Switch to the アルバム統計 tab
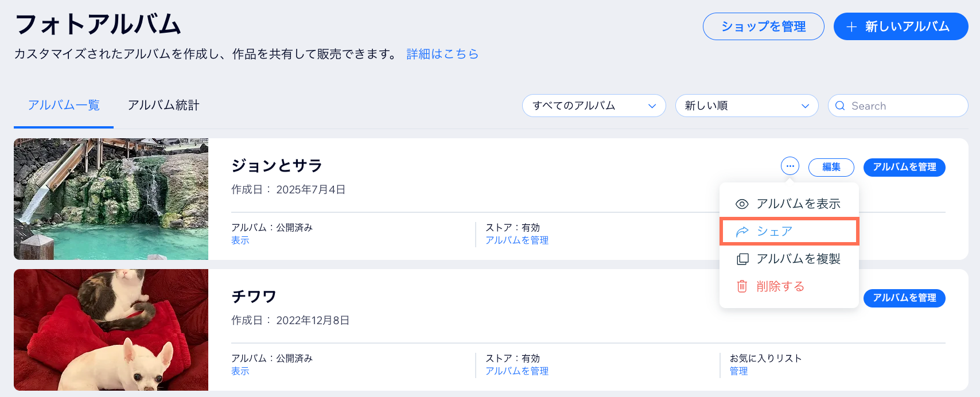The width and height of the screenshot is (980, 397). pyautogui.click(x=164, y=106)
